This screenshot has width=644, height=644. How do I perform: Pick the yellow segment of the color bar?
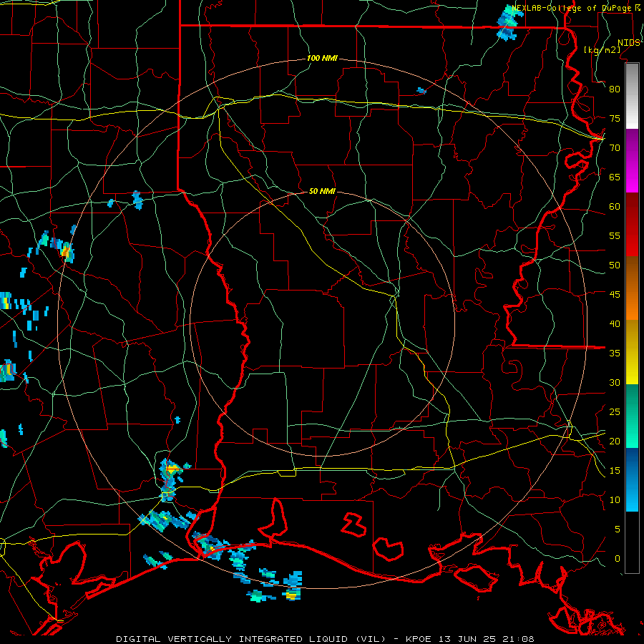click(x=632, y=352)
